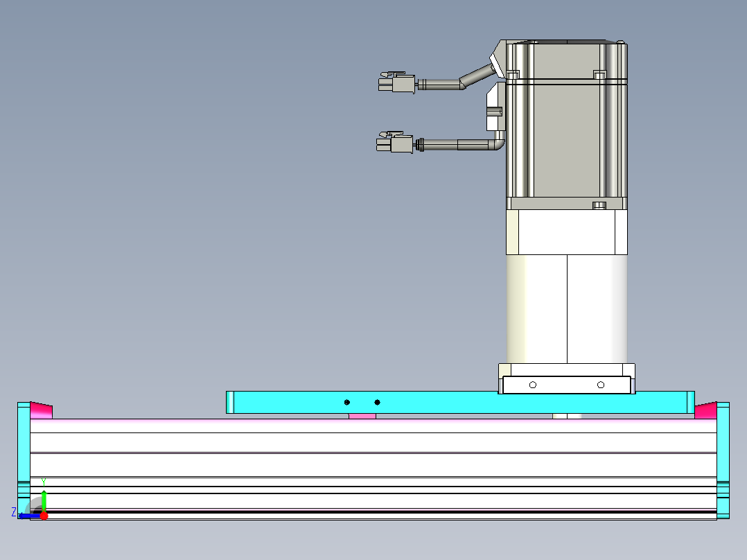Select the small pink block under the cyan plate
Screen dimensions: 747x560
pos(362,416)
